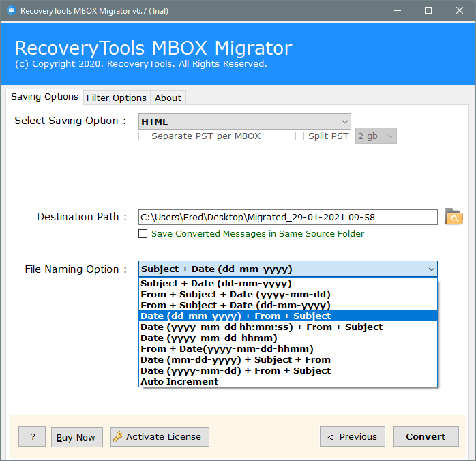476x461 pixels.
Task: Pick Date (yyyy-mm-dd-hhmm) naming option
Action: (288, 338)
